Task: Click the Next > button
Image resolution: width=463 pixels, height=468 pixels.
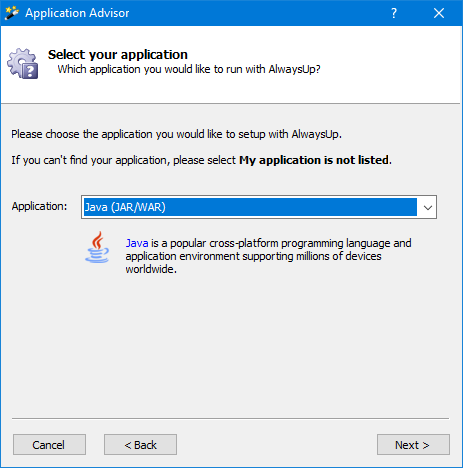Action: (x=413, y=445)
